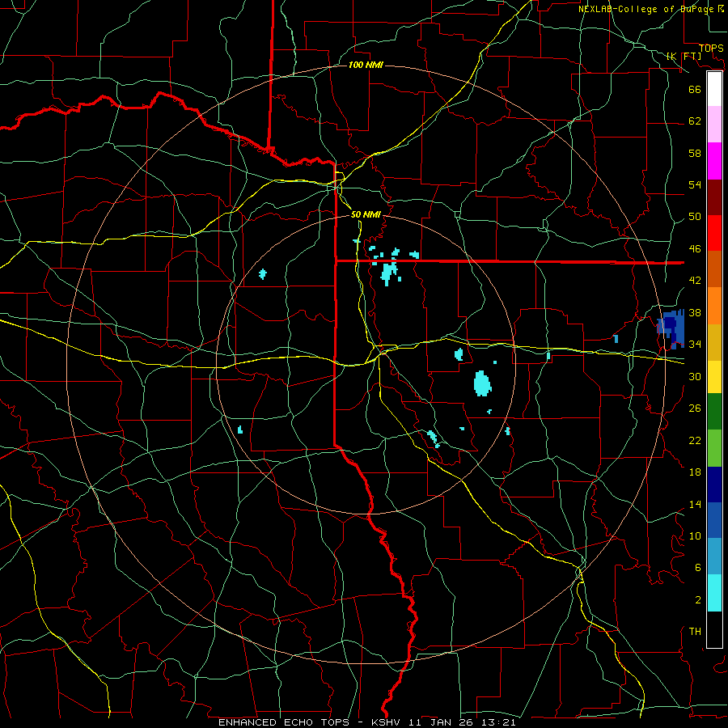Click the 2 value on the legend
This screenshot has height=728, width=728.
pyautogui.click(x=697, y=600)
